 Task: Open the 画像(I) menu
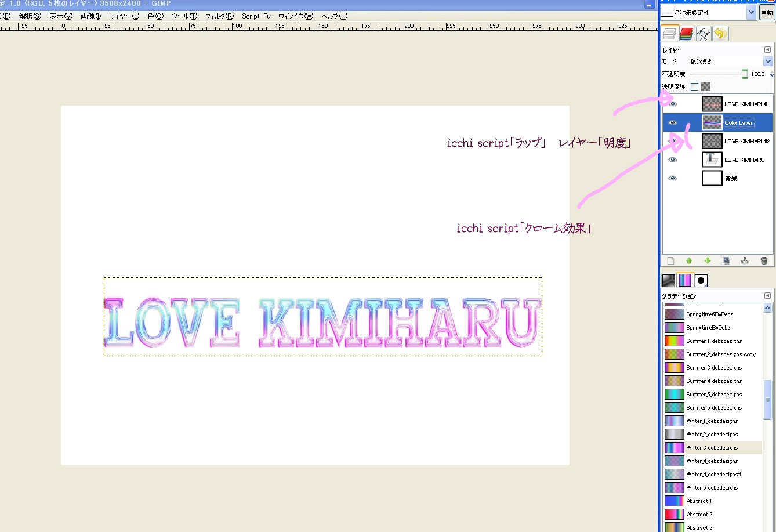(90, 16)
